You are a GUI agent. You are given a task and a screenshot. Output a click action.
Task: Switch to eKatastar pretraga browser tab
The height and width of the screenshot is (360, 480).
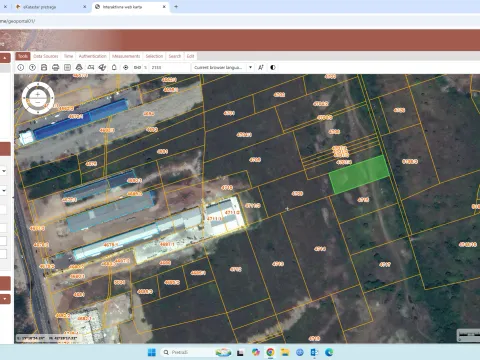50,7
